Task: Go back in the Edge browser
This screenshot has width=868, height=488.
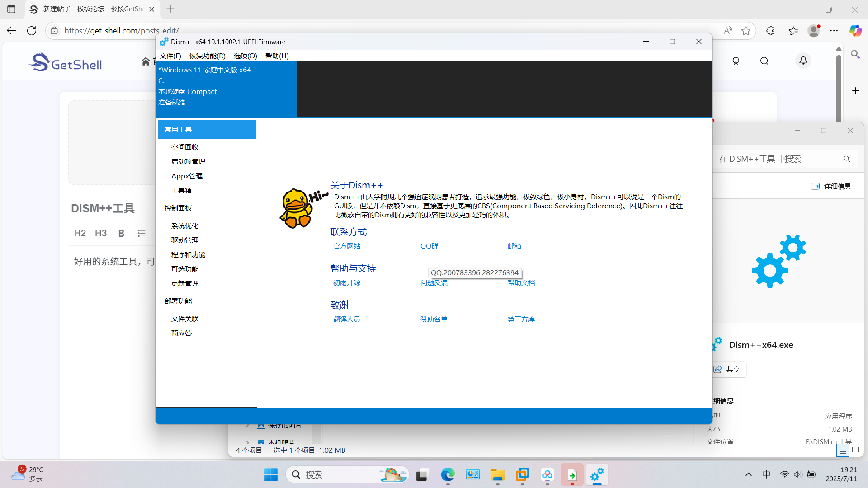Action: point(11,30)
